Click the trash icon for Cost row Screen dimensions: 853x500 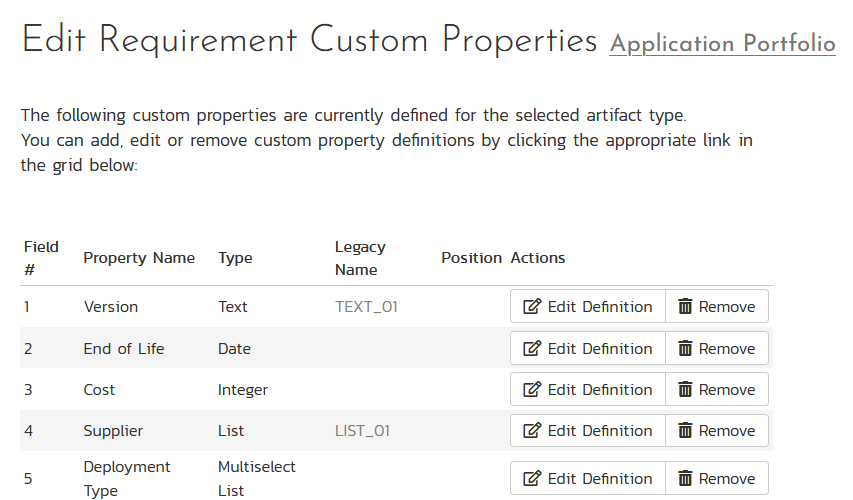[x=686, y=390]
